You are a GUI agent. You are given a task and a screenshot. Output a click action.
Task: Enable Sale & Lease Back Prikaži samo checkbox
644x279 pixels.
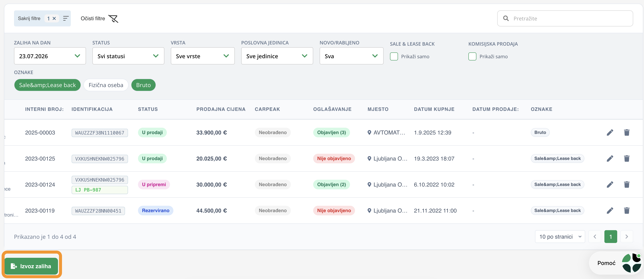point(394,57)
